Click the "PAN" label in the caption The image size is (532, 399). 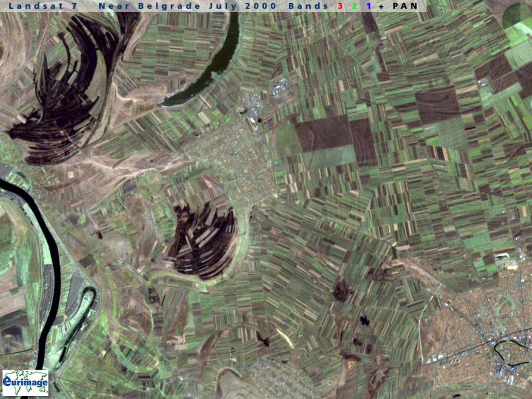(405, 6)
